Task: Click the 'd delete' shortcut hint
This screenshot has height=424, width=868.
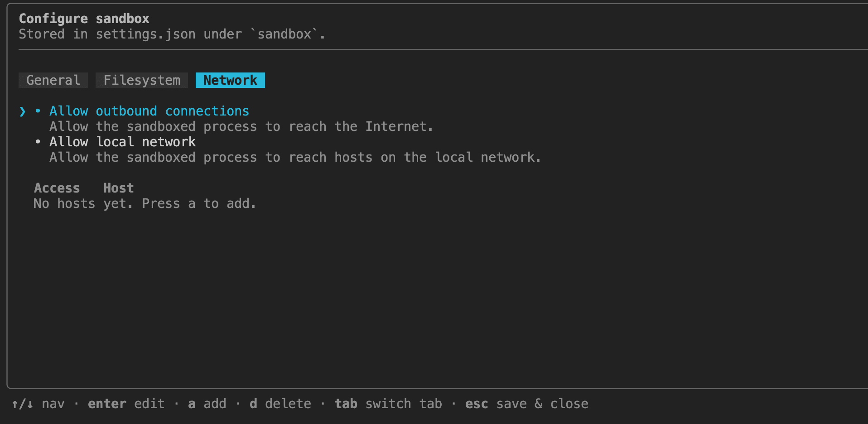Action: click(280, 404)
